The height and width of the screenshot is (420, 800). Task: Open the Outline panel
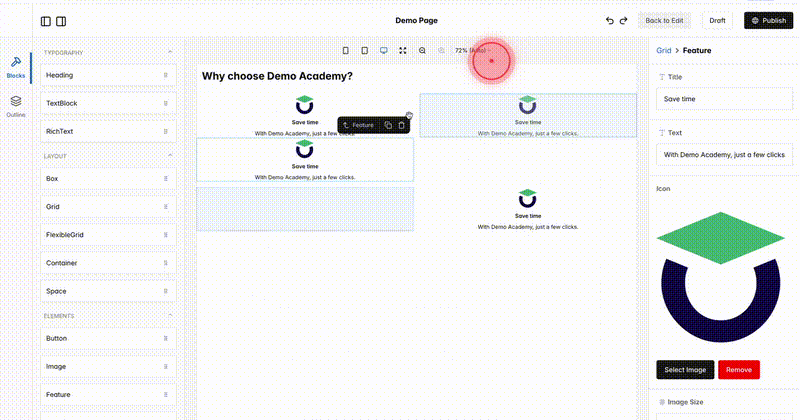[16, 106]
